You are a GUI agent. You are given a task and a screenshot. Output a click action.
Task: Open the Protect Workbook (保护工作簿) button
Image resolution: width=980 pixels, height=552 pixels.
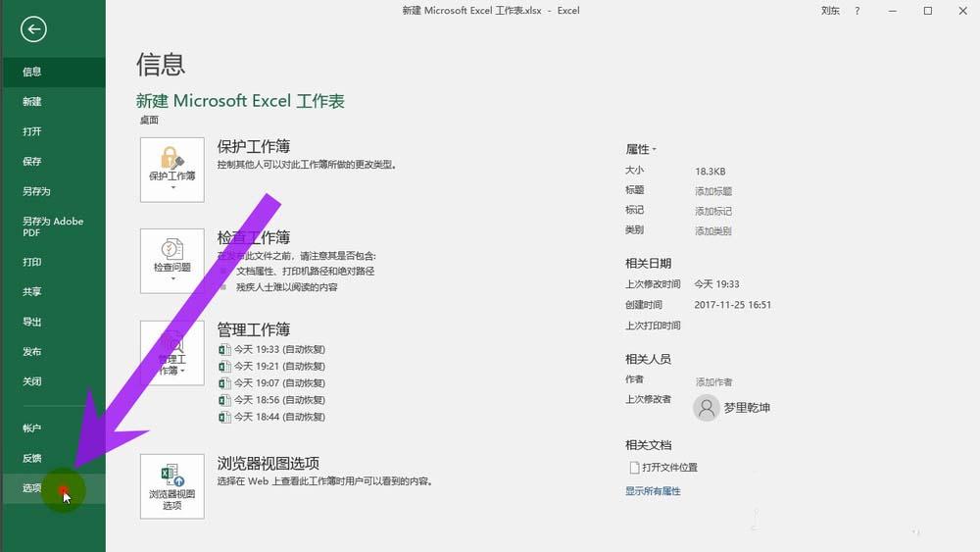[171, 170]
